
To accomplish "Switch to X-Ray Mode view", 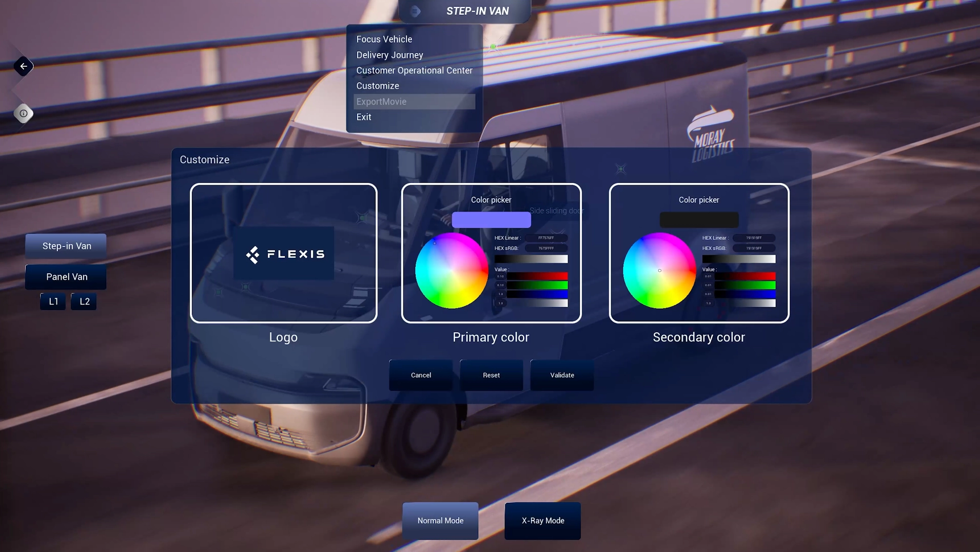I will pos(543,521).
